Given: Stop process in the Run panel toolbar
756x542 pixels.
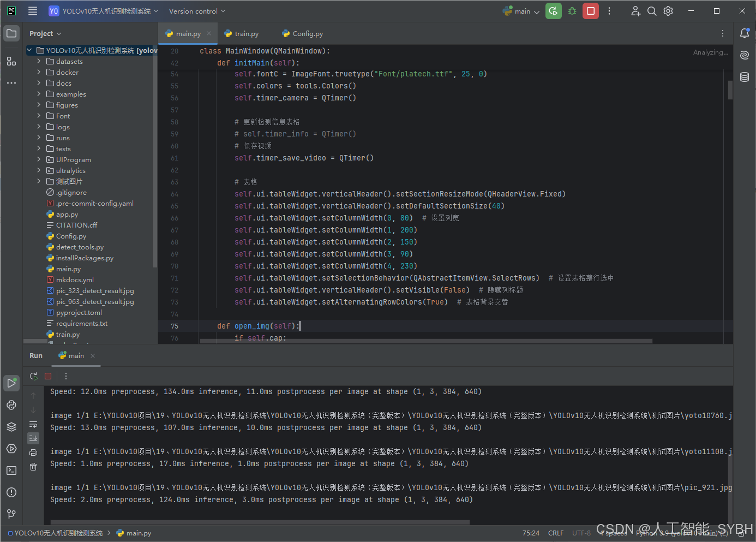Looking at the screenshot, I should 48,376.
